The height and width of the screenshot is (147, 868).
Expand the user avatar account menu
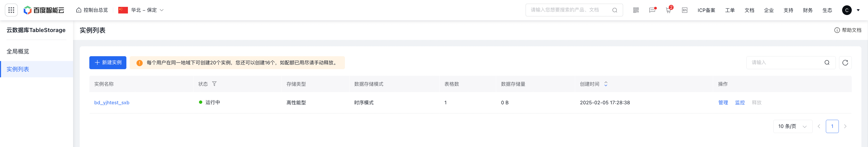tap(851, 10)
